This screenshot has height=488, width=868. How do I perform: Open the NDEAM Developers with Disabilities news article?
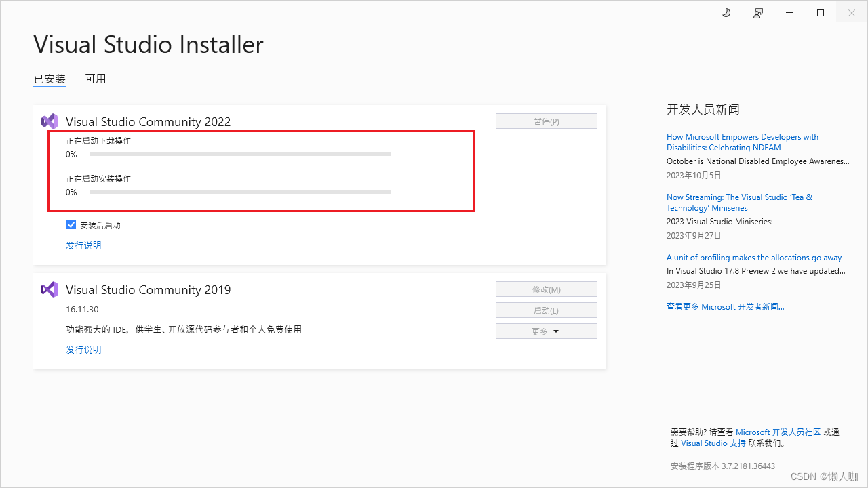click(x=743, y=142)
